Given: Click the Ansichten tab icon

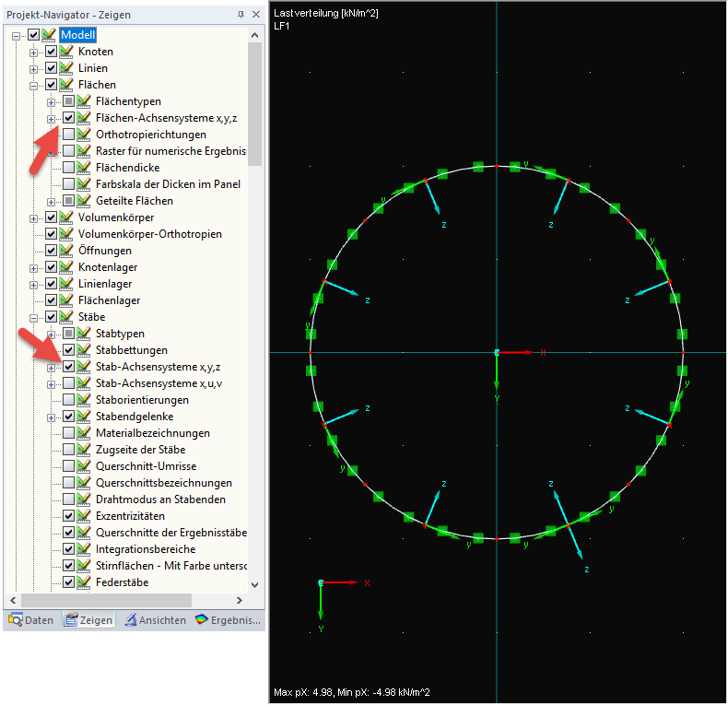Looking at the screenshot, I should pyautogui.click(x=131, y=619).
